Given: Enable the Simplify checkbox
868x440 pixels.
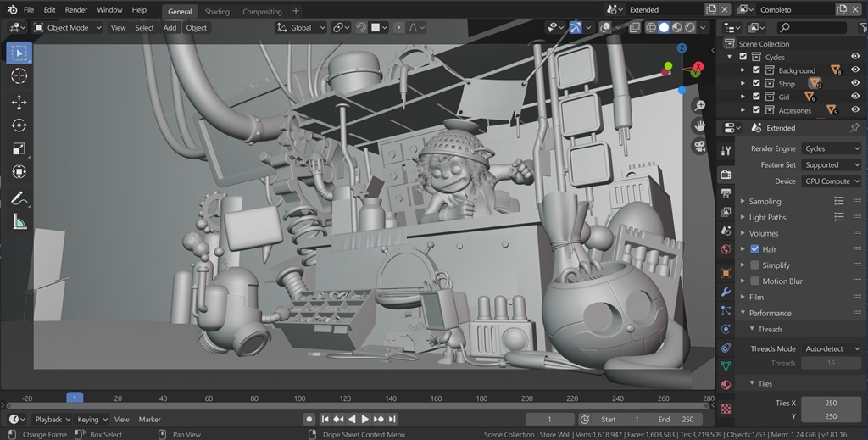Looking at the screenshot, I should [755, 265].
